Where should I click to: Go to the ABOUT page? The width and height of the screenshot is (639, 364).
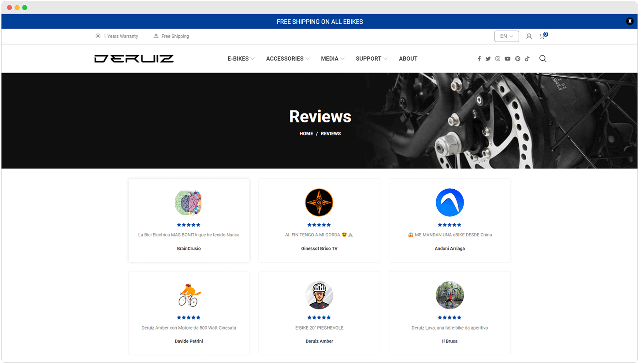408,59
